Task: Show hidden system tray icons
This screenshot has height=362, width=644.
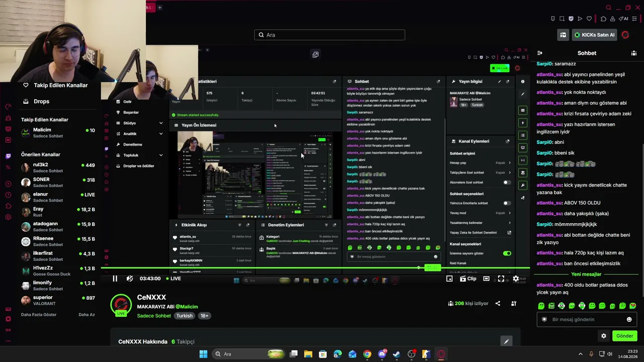Action: [x=580, y=354]
